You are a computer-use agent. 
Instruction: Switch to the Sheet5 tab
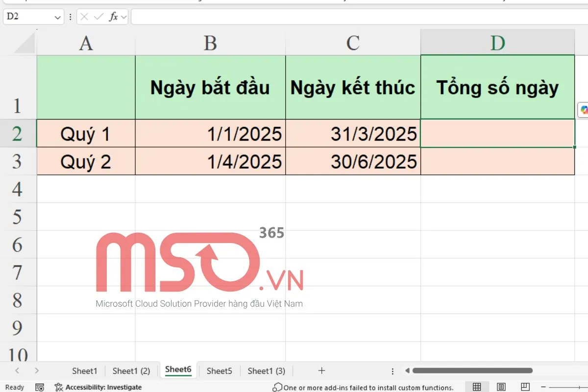click(219, 371)
